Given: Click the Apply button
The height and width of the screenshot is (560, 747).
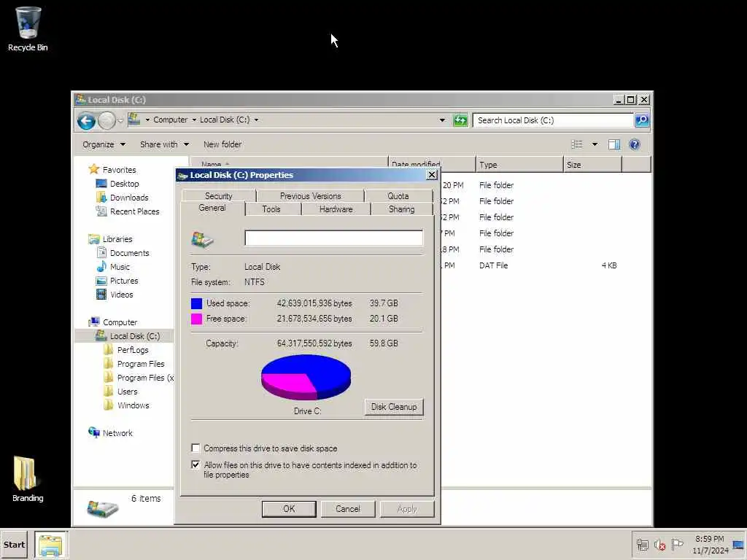Looking at the screenshot, I should pos(407,508).
